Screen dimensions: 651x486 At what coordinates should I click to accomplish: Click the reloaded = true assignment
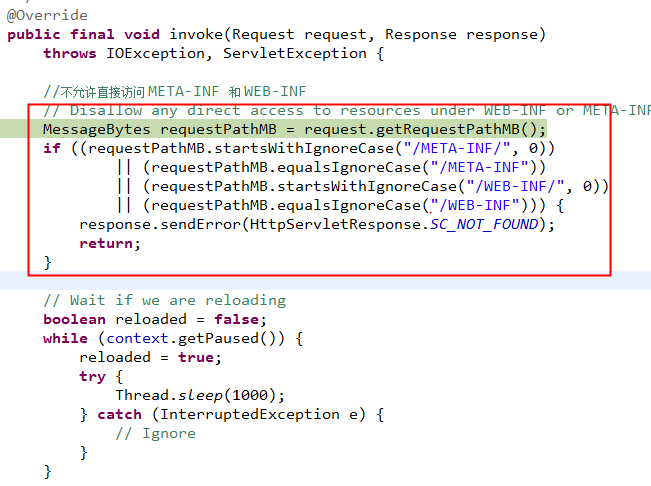click(x=150, y=357)
